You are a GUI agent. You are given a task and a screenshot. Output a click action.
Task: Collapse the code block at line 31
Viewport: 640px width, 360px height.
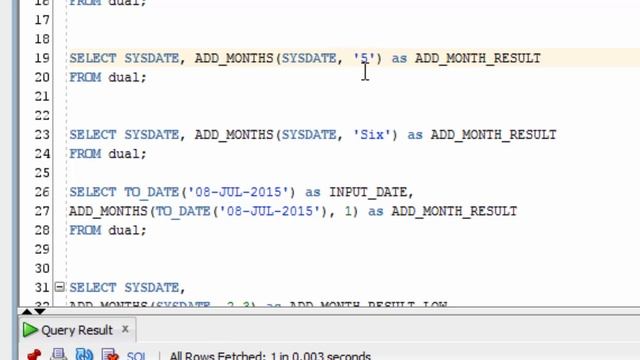[x=60, y=287]
